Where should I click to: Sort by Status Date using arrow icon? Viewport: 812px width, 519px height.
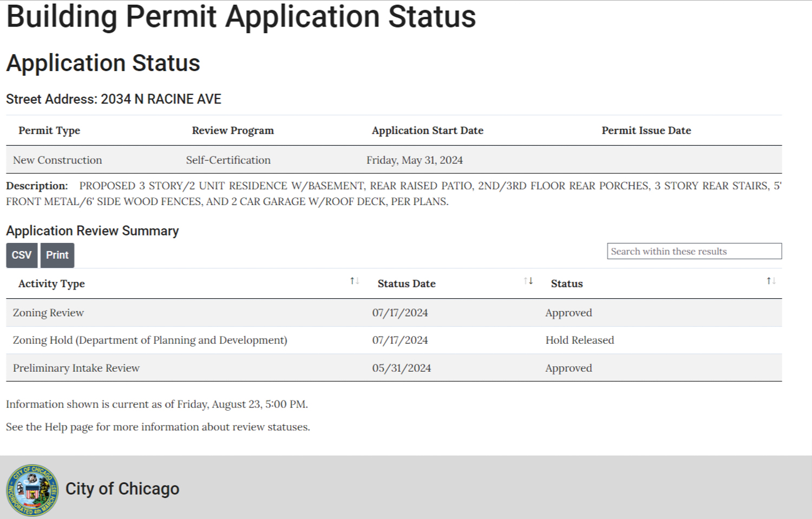pyautogui.click(x=528, y=281)
